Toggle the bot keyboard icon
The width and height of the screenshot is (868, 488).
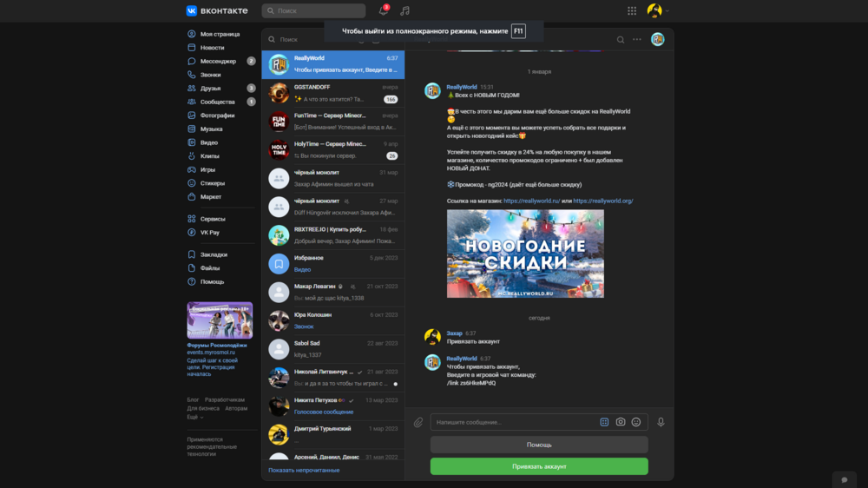click(604, 422)
